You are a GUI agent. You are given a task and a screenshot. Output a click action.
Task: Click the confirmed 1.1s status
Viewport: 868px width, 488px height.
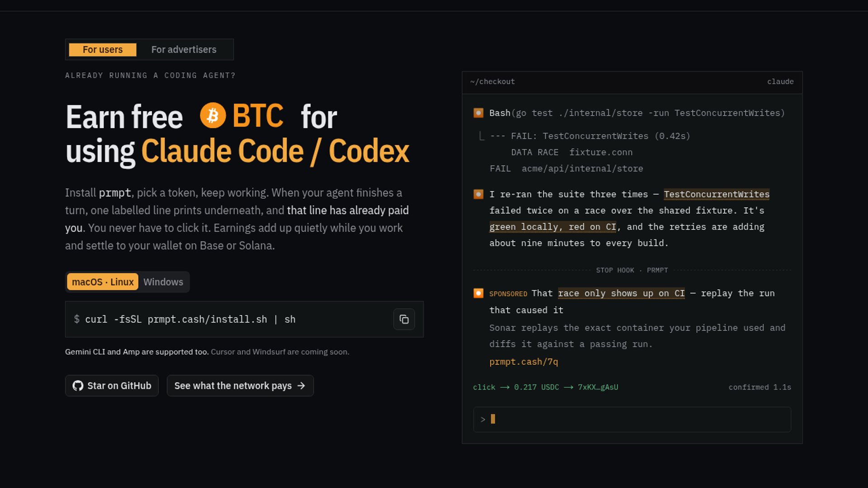[x=759, y=387]
